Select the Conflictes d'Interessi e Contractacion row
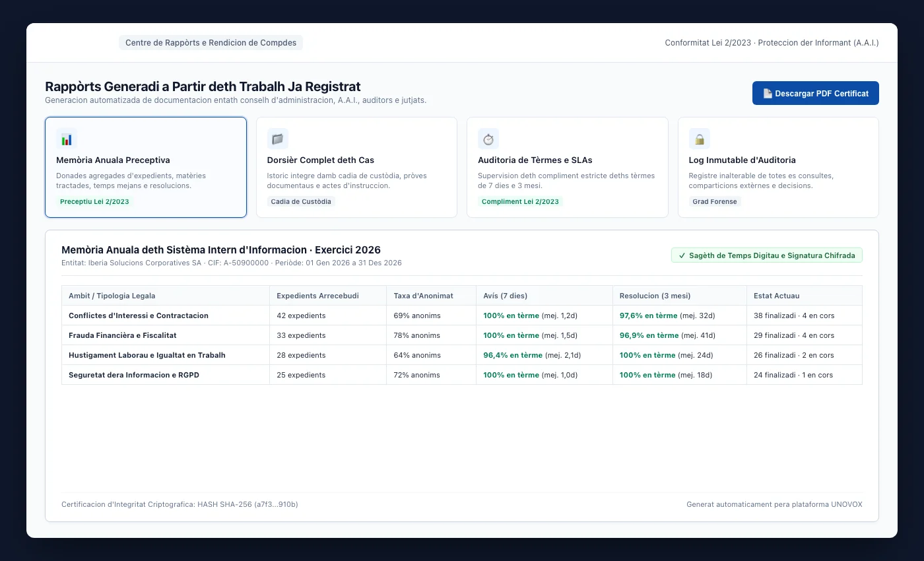The width and height of the screenshot is (924, 561). coord(462,315)
